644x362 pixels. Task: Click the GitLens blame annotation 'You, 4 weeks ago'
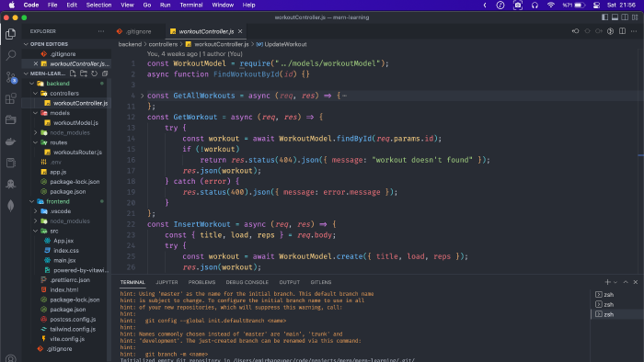172,53
